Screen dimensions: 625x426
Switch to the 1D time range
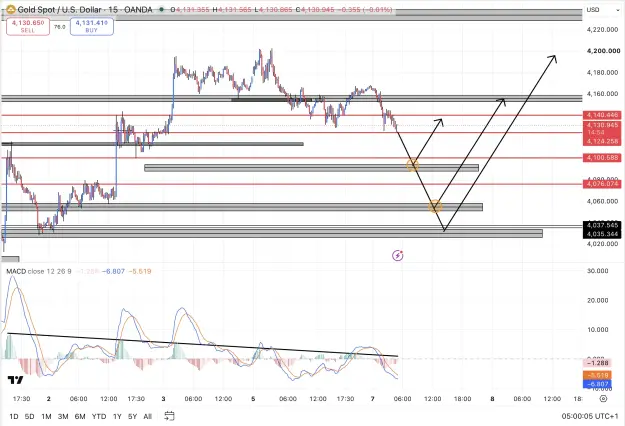click(x=14, y=416)
